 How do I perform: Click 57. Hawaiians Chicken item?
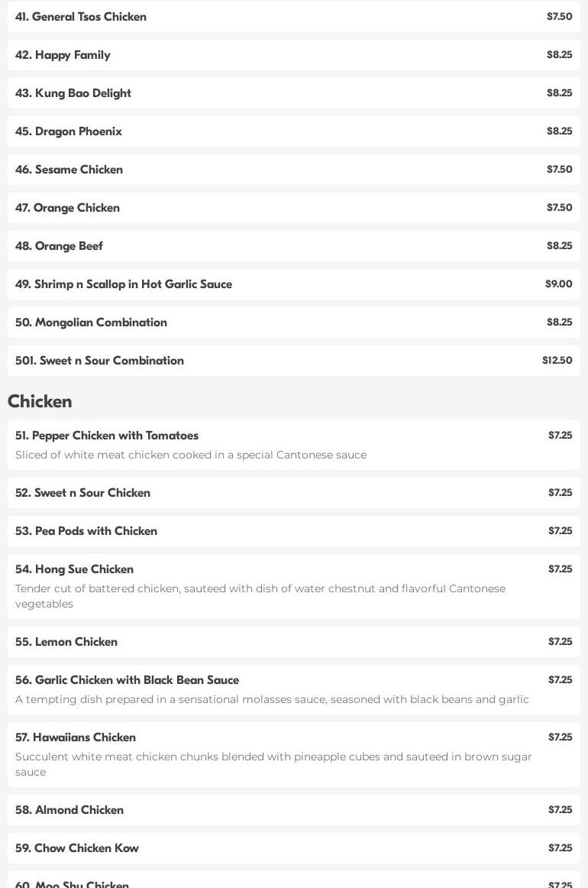pos(76,737)
